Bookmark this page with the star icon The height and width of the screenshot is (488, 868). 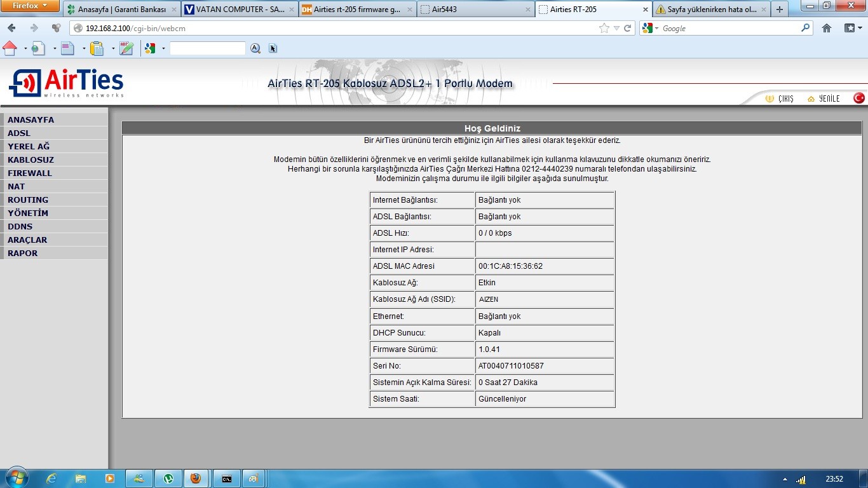pyautogui.click(x=604, y=28)
